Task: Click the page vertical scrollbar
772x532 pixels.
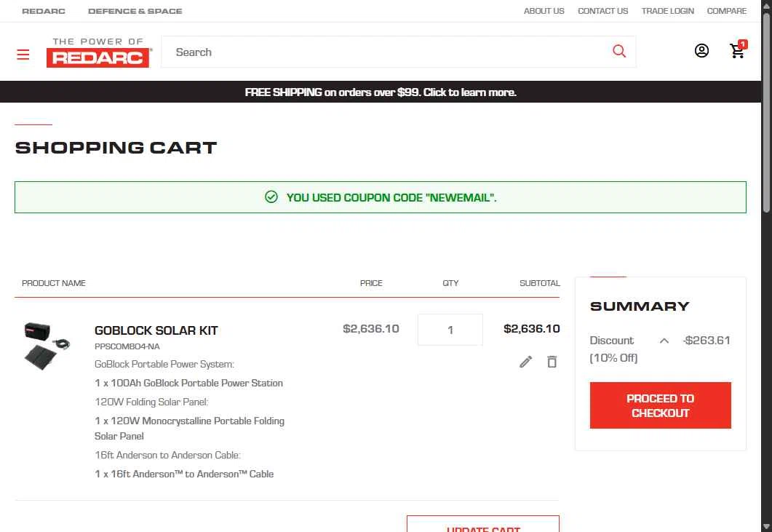Action: coord(766,114)
